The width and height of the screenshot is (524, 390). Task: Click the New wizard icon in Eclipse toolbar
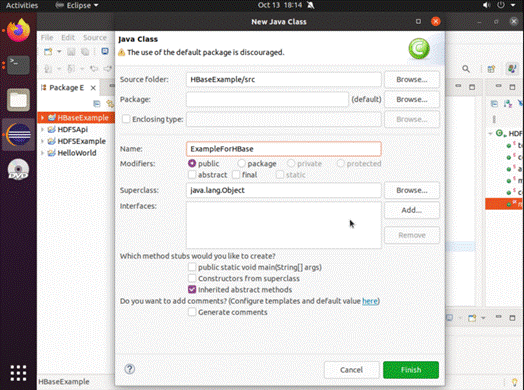[x=48, y=52]
